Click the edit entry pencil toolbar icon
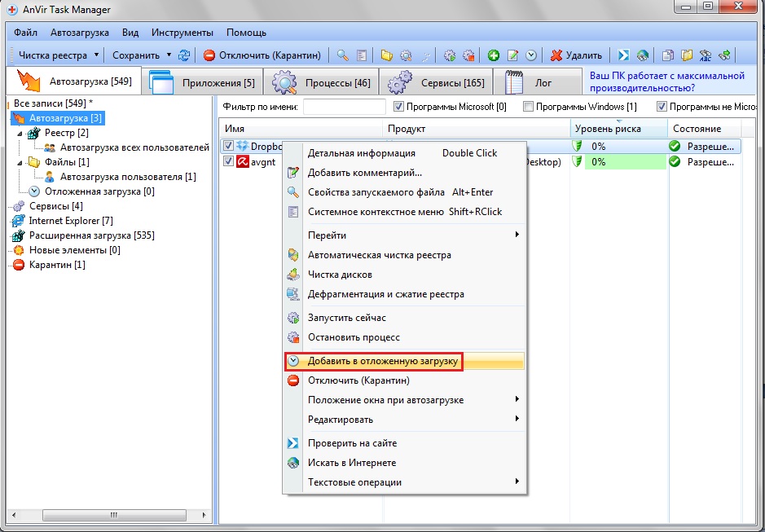 point(512,55)
